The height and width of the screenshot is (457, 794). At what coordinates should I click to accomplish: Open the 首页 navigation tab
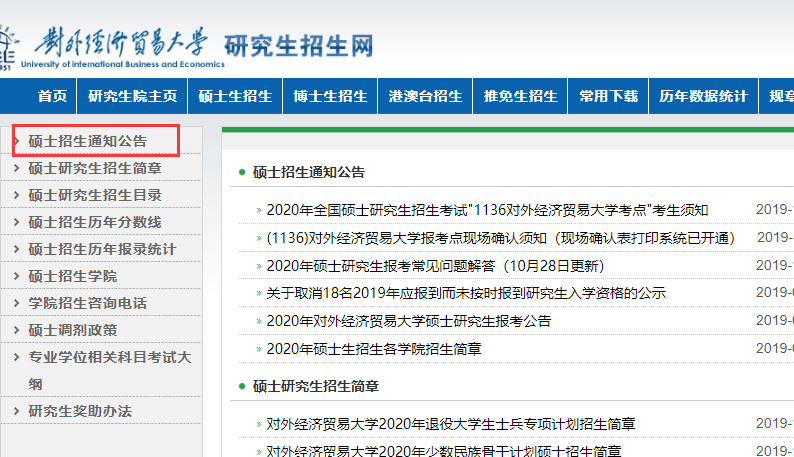point(52,96)
